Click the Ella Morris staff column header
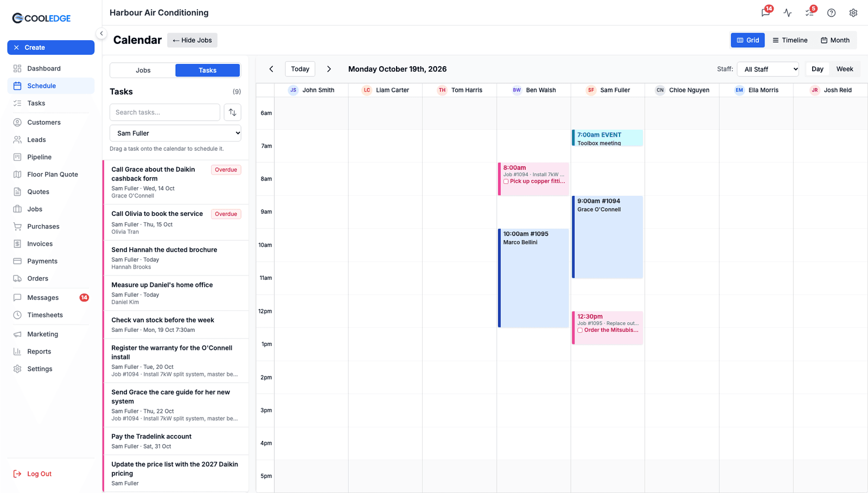Viewport: 868px width, 493px height. [x=756, y=90]
